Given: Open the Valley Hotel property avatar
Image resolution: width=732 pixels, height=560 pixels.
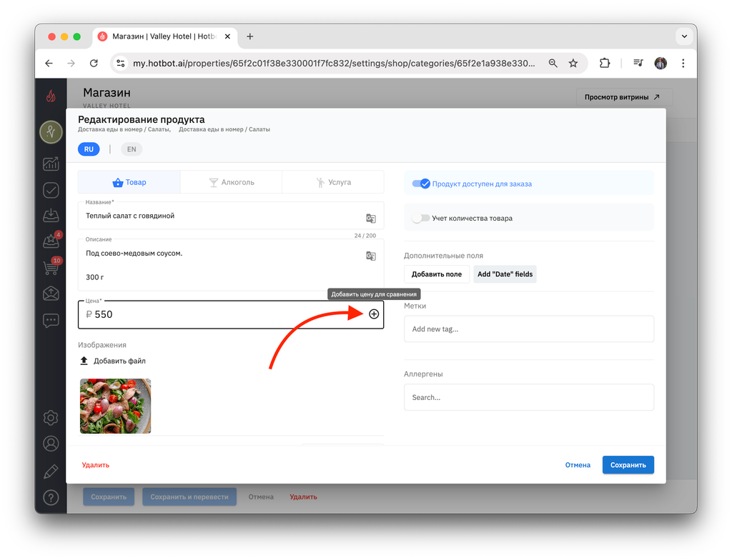Looking at the screenshot, I should point(51,132).
